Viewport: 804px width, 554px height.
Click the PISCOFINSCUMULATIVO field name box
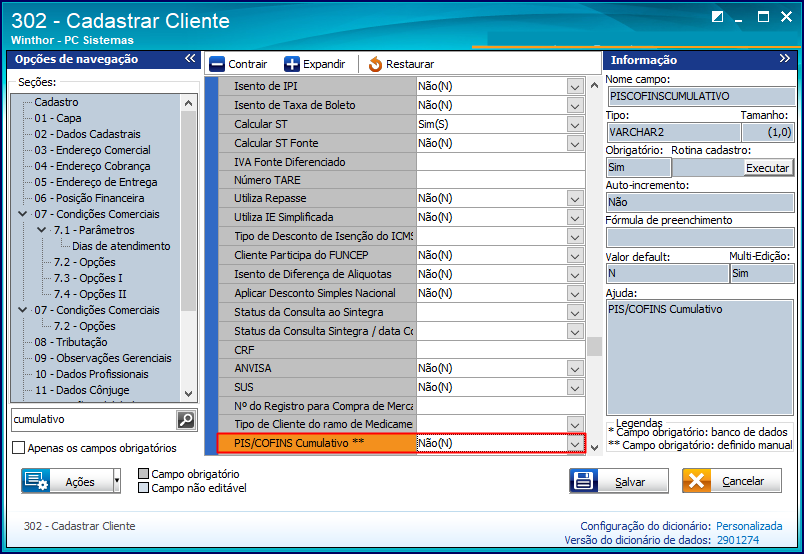click(x=701, y=96)
